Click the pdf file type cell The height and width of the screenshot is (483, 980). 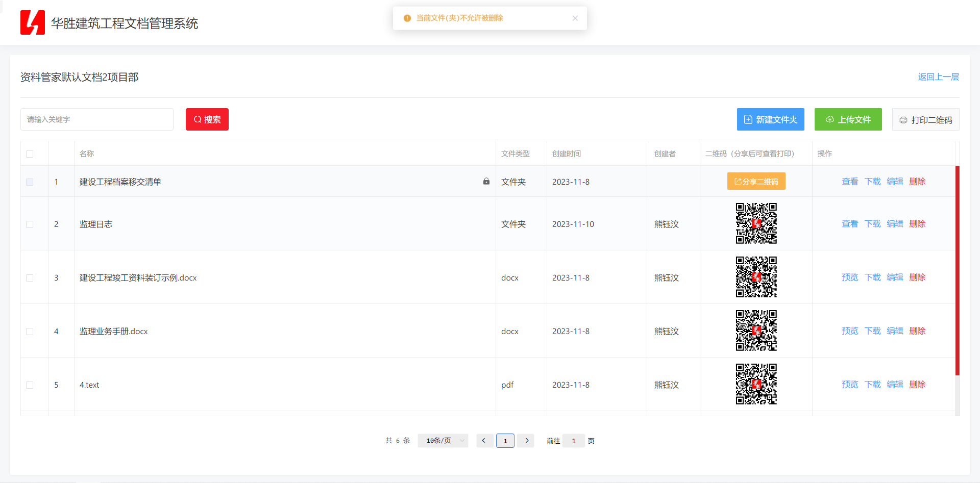(x=507, y=385)
